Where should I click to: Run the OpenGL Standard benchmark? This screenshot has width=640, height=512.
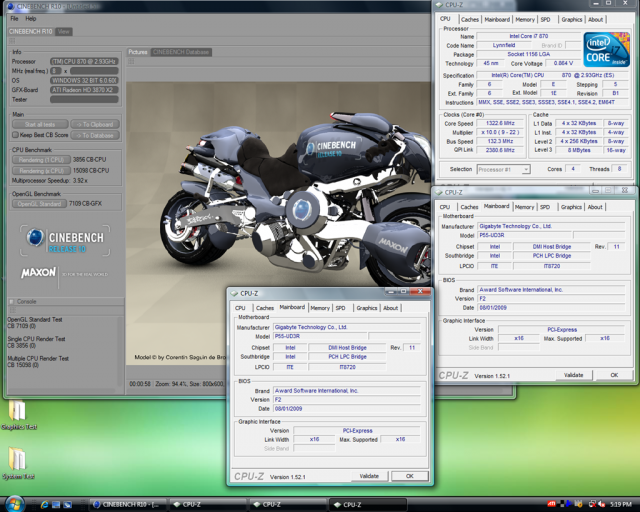39,204
